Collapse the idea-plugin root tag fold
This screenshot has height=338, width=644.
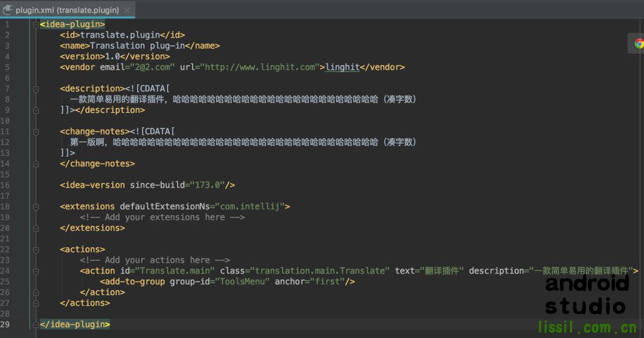pos(36,24)
